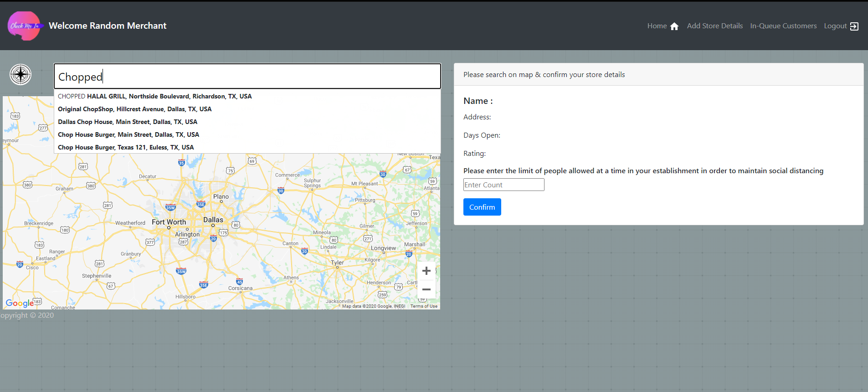The width and height of the screenshot is (868, 392).
Task: Click Dallas label on the map
Action: point(213,220)
